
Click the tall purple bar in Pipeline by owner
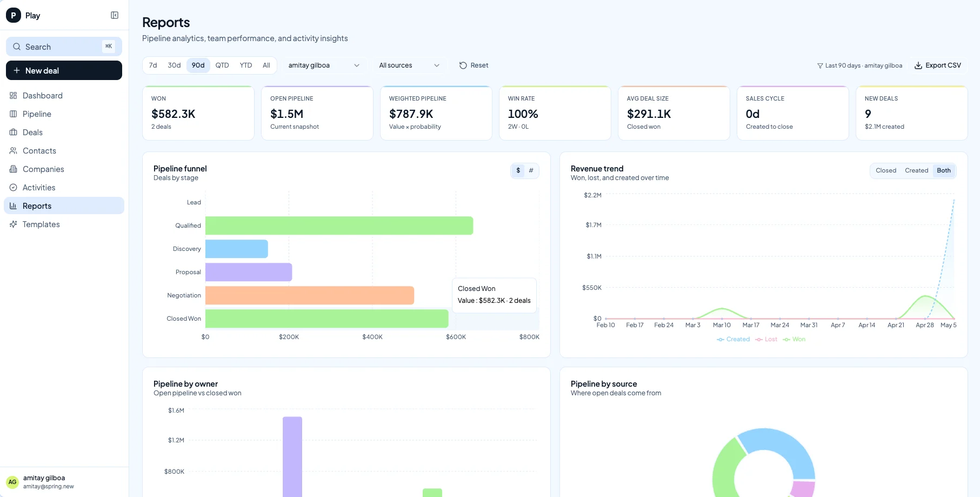(292, 457)
